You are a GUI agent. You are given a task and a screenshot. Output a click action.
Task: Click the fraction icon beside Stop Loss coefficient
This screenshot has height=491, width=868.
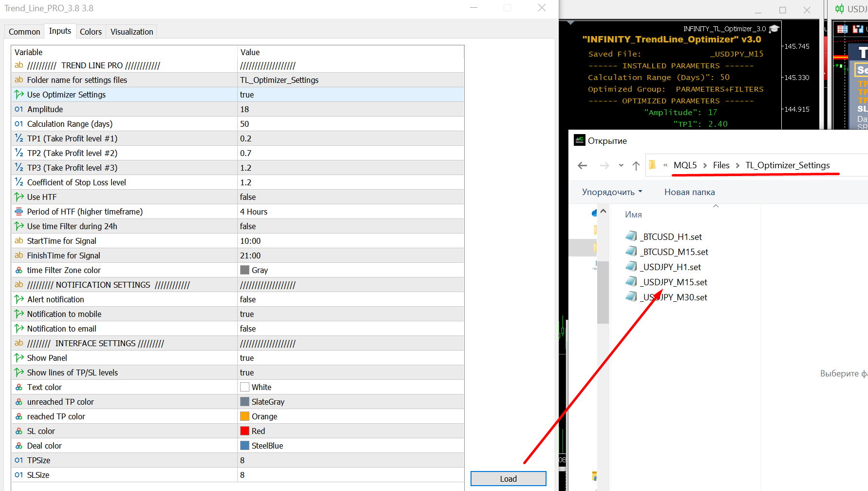tap(19, 182)
